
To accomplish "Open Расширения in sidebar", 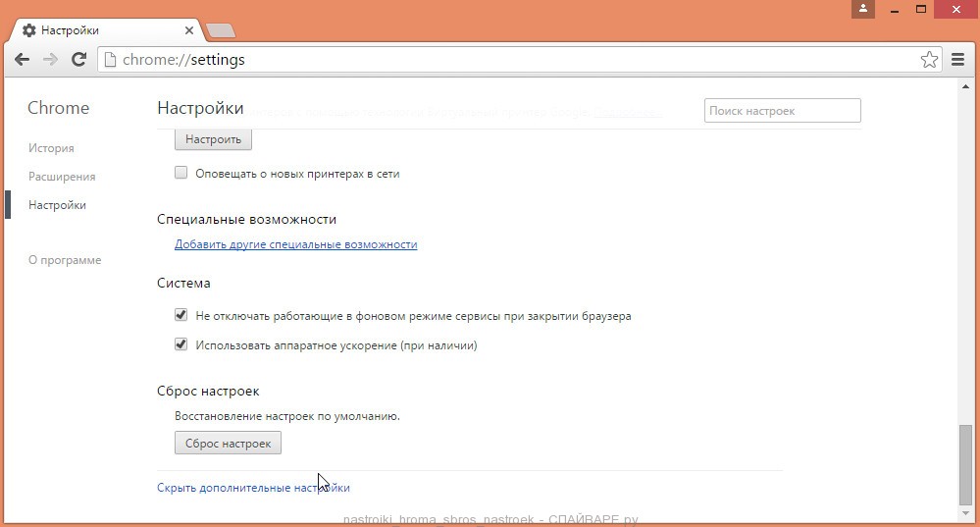I will 62,177.
